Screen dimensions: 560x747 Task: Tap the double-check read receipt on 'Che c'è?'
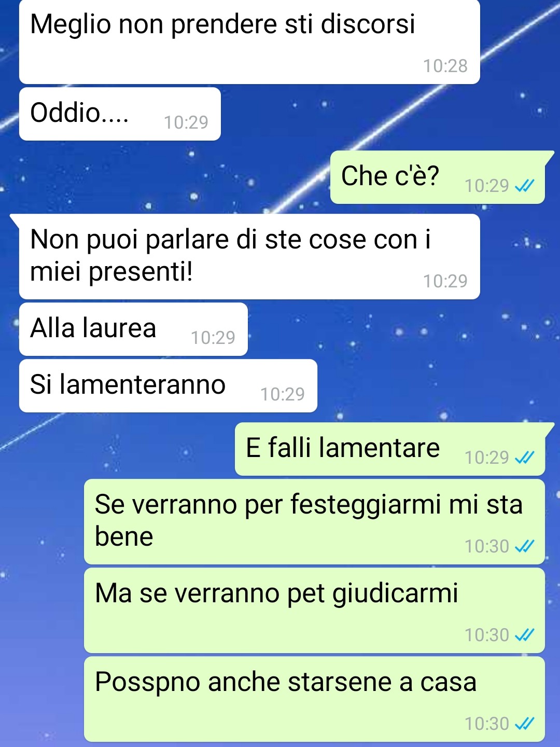tap(524, 186)
